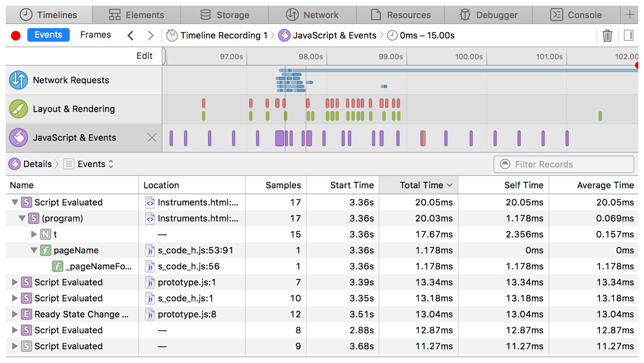This screenshot has height=363, width=644.
Task: Click Edit button above timelines list
Action: coord(144,56)
